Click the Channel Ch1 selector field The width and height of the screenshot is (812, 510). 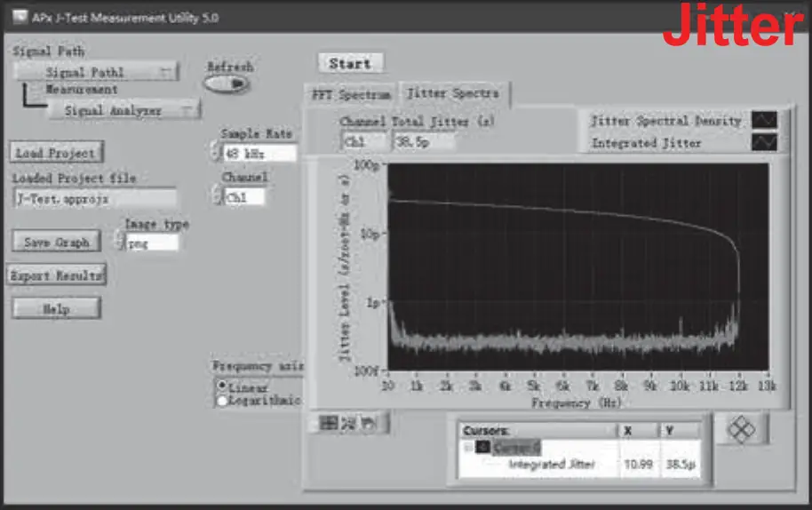pyautogui.click(x=244, y=197)
